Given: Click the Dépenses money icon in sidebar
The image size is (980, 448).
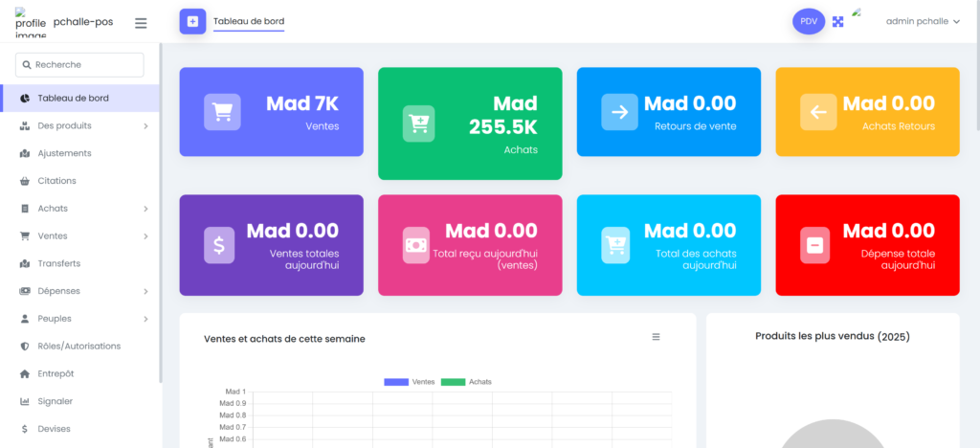Looking at the screenshot, I should tap(25, 291).
